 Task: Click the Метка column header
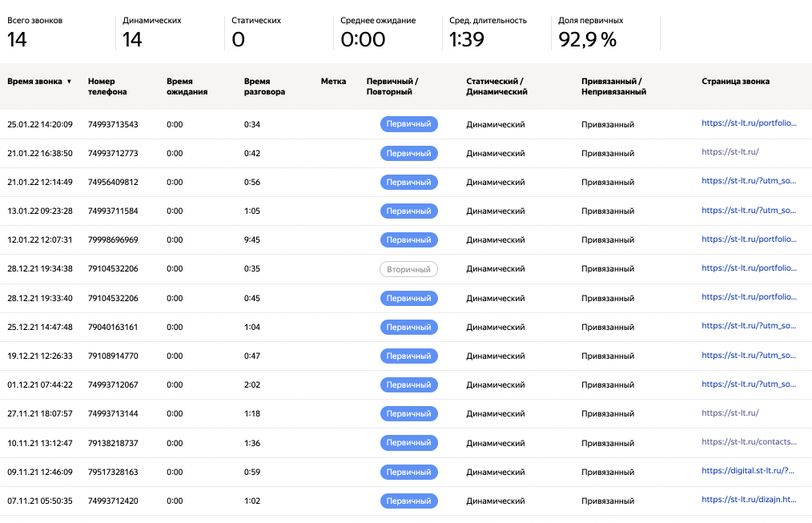333,82
